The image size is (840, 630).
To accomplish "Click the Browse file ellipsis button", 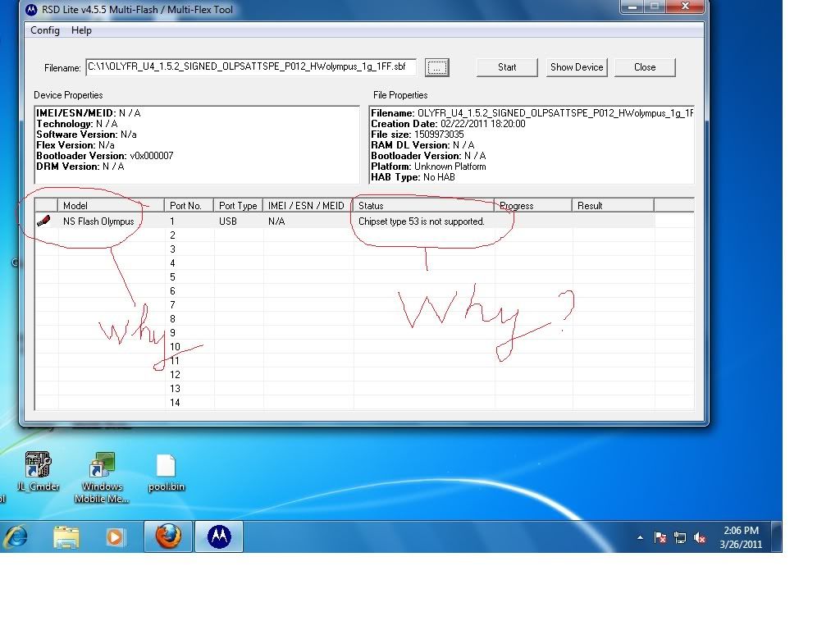I will [x=437, y=68].
